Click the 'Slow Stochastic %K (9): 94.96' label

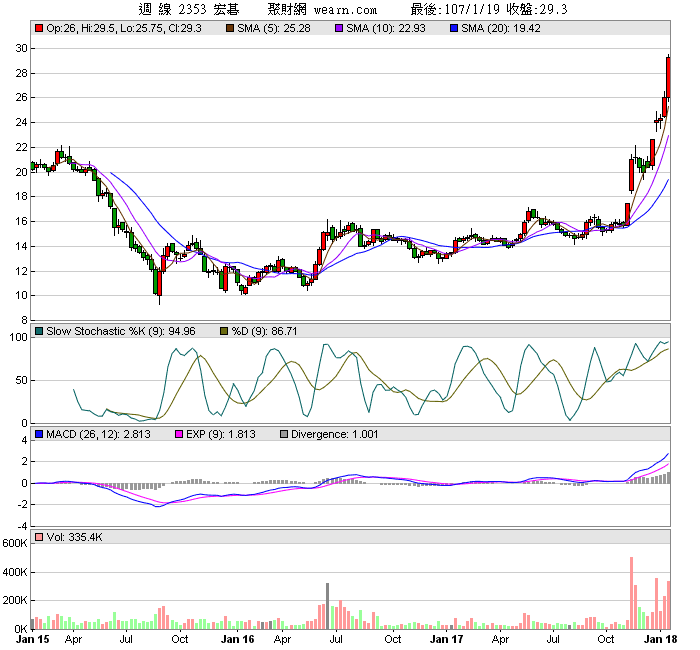121,331
